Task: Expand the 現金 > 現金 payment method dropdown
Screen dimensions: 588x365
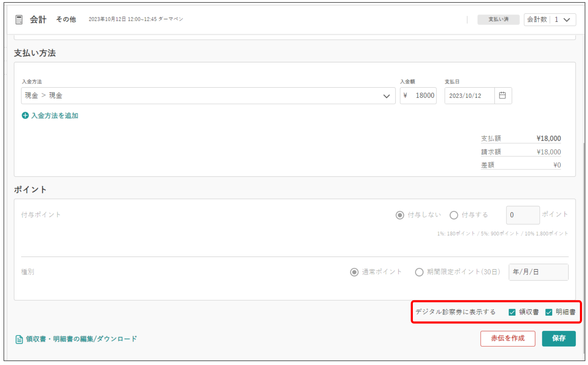Action: click(208, 96)
